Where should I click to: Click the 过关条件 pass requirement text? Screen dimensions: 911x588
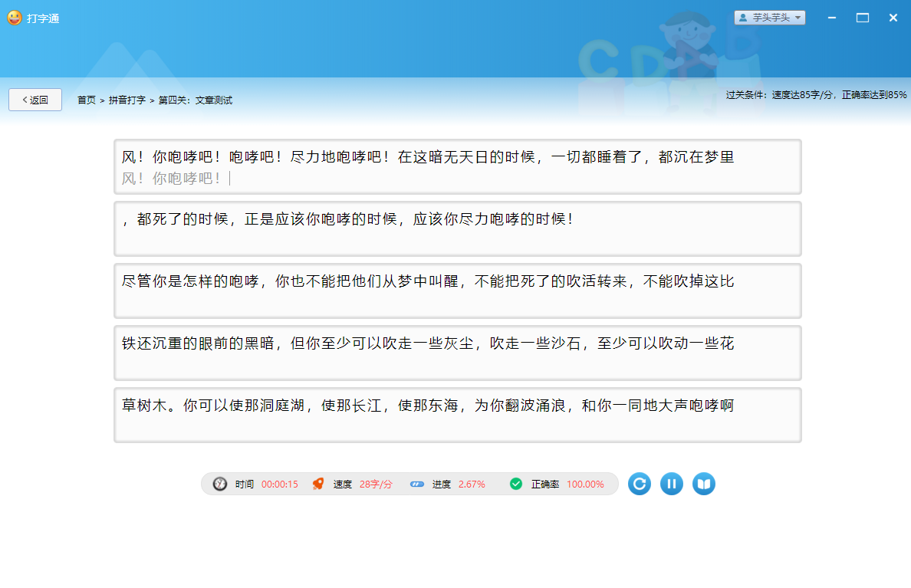pos(816,95)
